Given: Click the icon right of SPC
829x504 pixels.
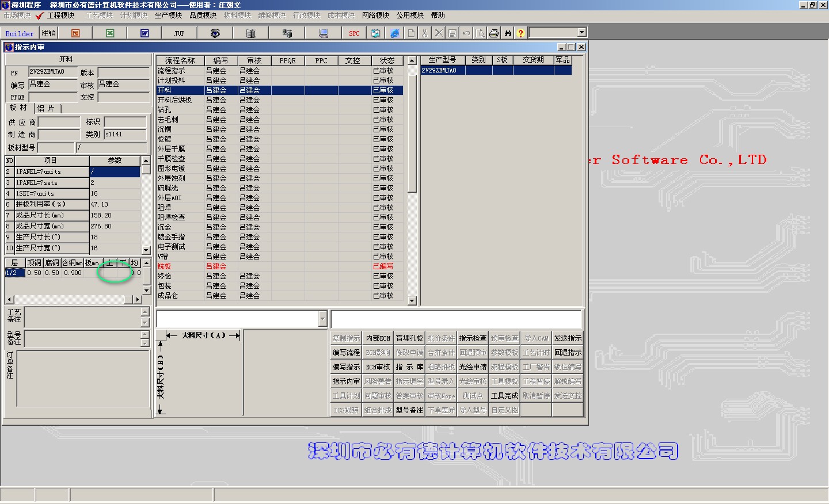Looking at the screenshot, I should click(x=376, y=33).
